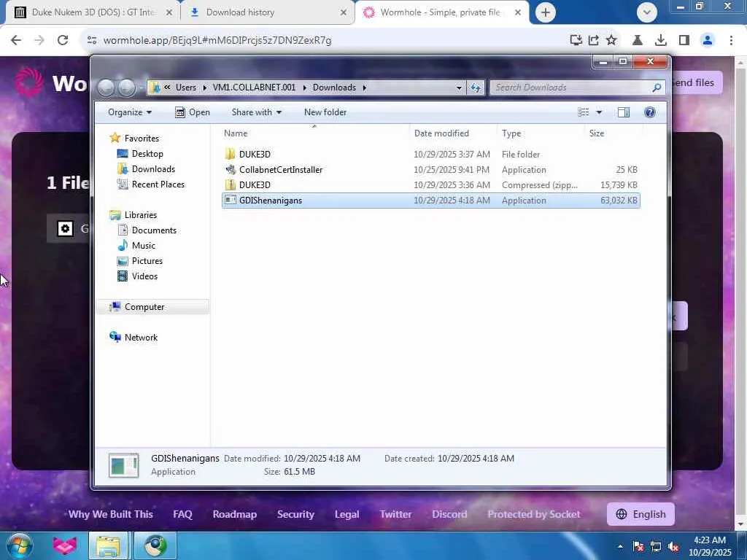Open Documents library
This screenshot has height=560, width=747.
(154, 230)
